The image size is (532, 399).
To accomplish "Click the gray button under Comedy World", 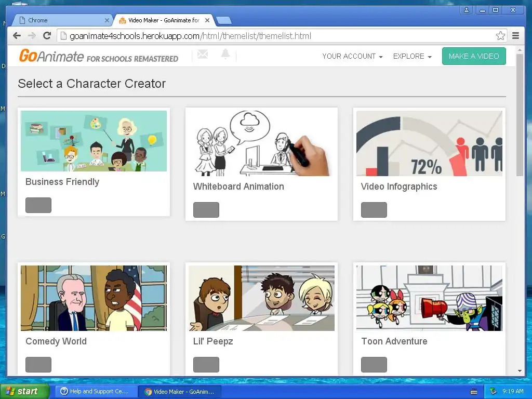I will click(38, 365).
